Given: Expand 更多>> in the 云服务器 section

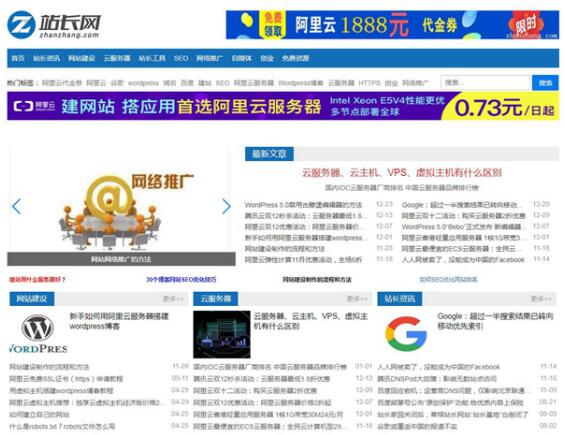Looking at the screenshot, I should coord(357,299).
